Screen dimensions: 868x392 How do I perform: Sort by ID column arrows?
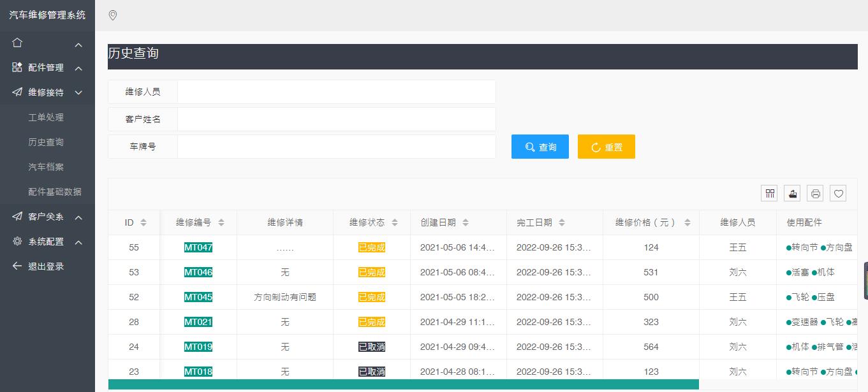(143, 222)
